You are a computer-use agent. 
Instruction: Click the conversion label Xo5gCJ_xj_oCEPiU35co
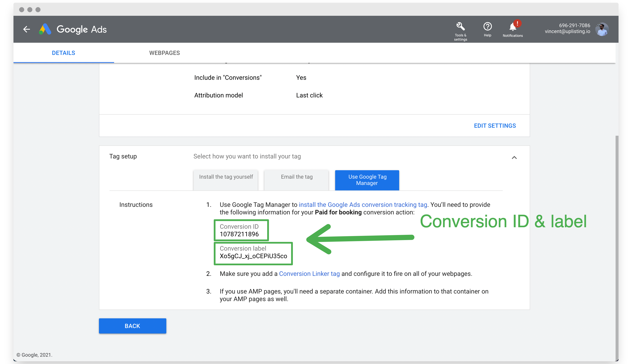point(253,256)
